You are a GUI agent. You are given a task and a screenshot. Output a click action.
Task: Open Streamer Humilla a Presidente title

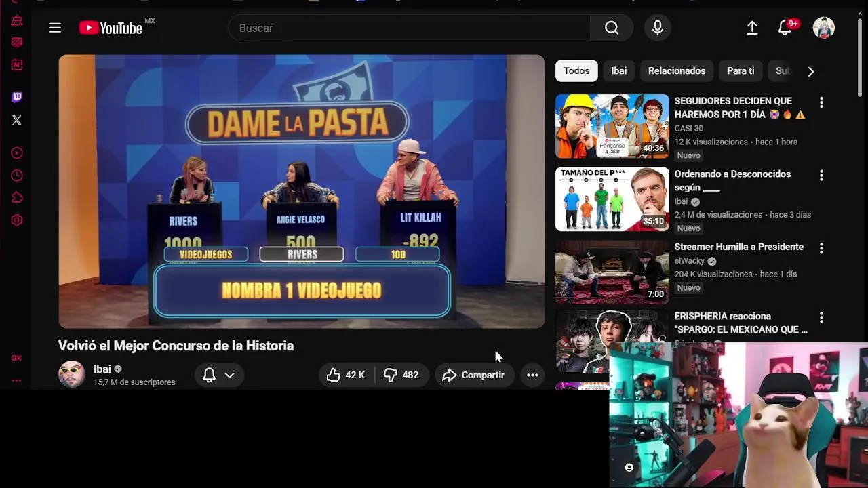coord(739,247)
